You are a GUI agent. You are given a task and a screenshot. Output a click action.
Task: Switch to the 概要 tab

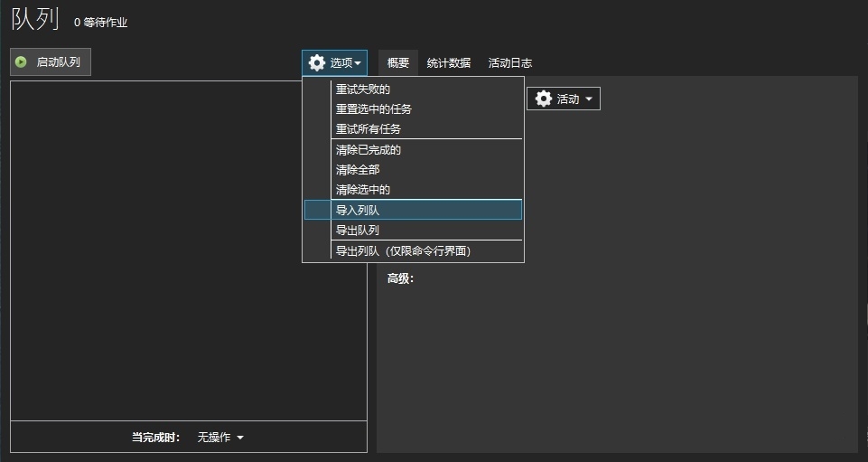[398, 63]
